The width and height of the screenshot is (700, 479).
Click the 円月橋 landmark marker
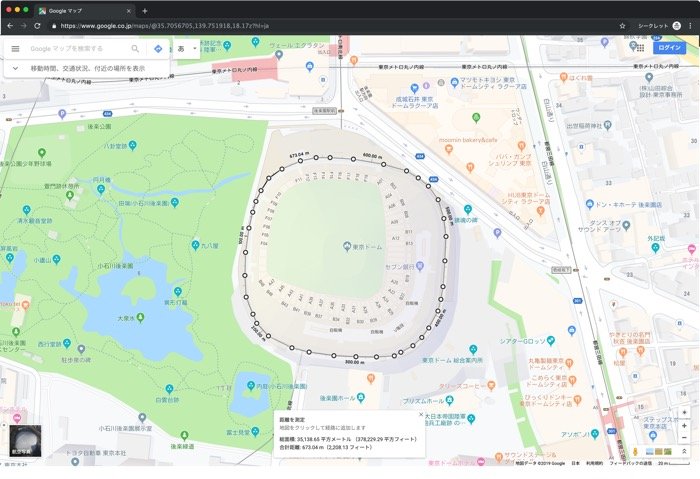(101, 189)
